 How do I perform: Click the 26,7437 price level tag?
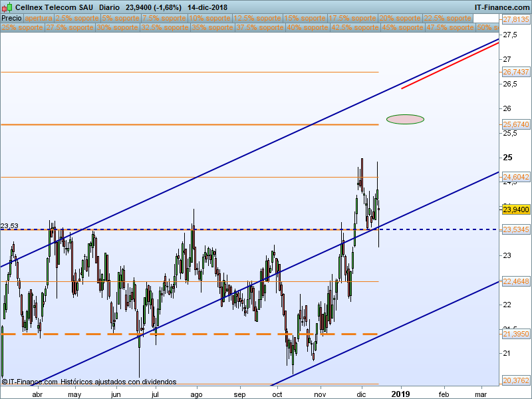click(x=516, y=72)
